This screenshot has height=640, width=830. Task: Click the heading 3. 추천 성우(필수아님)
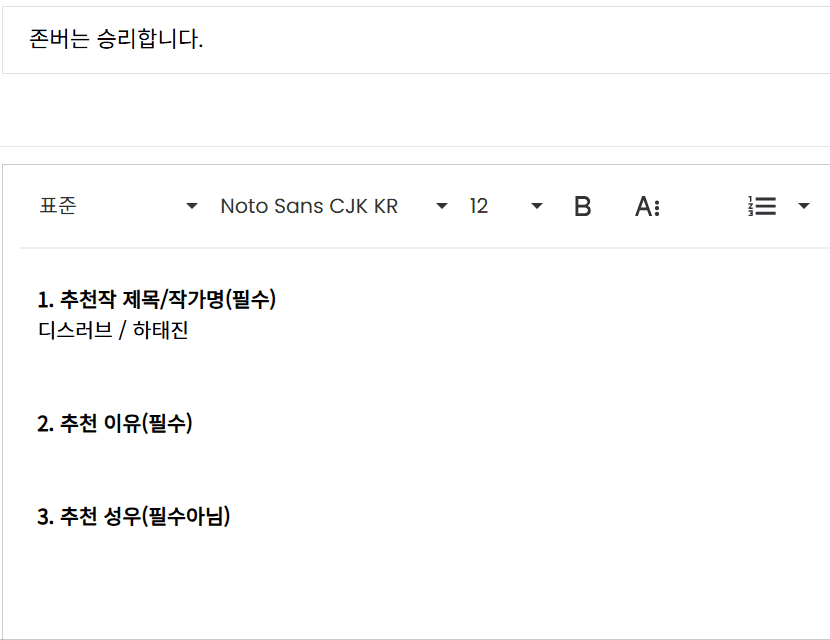pyautogui.click(x=133, y=517)
